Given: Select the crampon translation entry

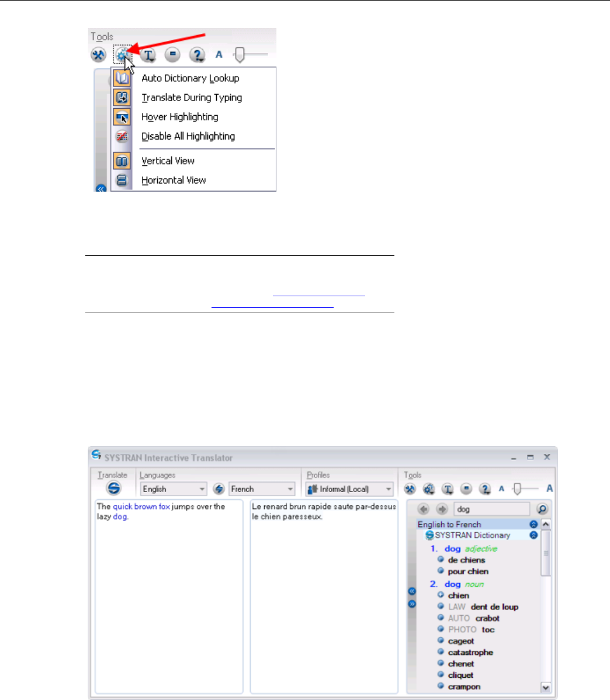Looking at the screenshot, I should (465, 687).
